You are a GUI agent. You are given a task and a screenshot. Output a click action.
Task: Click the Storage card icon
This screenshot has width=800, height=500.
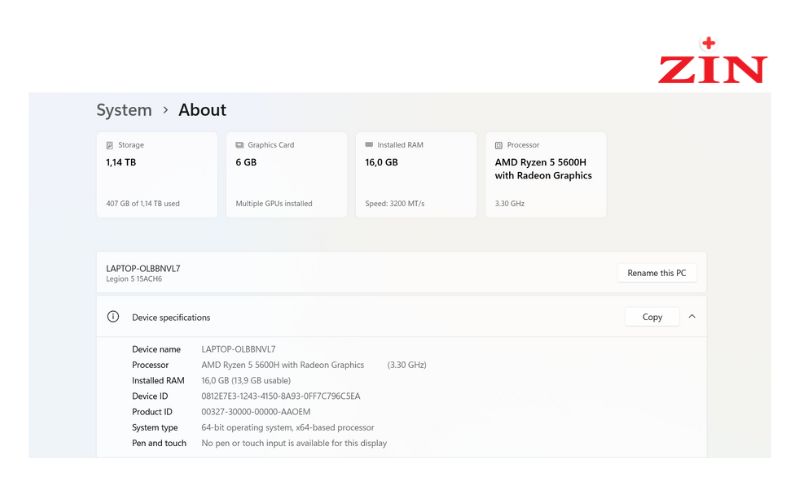110,145
